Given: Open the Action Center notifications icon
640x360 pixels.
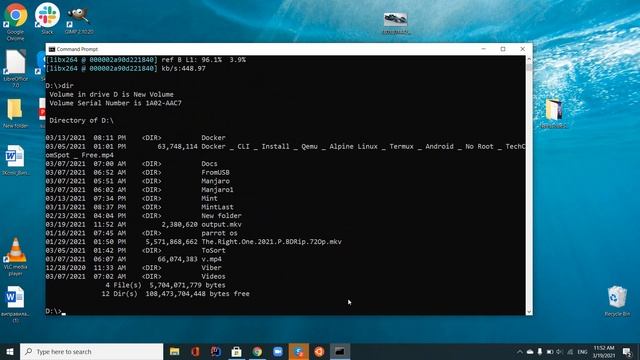Looking at the screenshot, I should tap(627, 352).
